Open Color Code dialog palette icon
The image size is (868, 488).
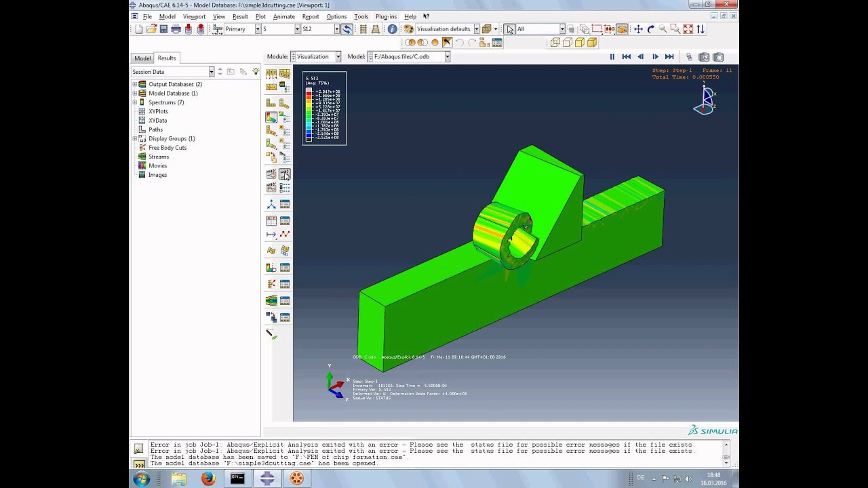[x=409, y=29]
